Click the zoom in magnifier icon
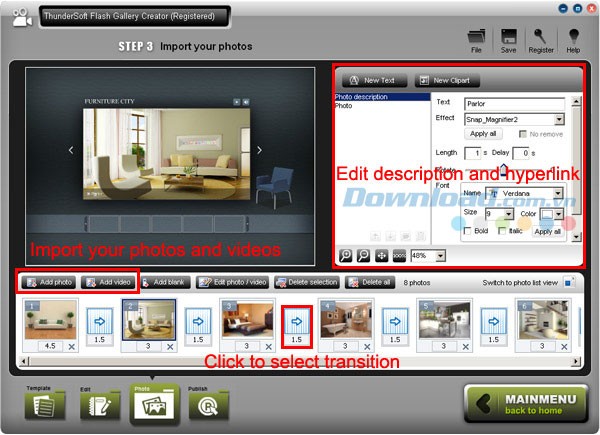 point(346,255)
